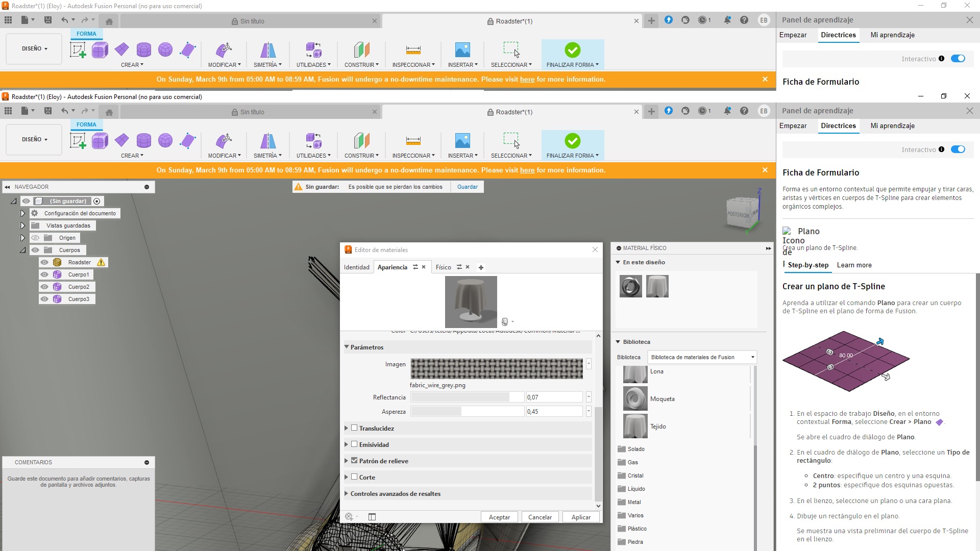The width and height of the screenshot is (980, 551).
Task: Click the plus icon to add a material asset tab
Action: [481, 267]
